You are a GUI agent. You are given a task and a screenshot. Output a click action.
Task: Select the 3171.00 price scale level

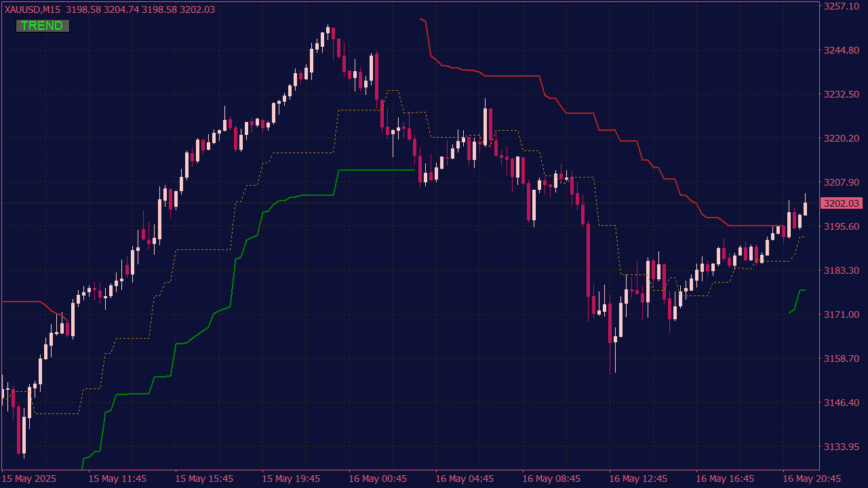842,314
